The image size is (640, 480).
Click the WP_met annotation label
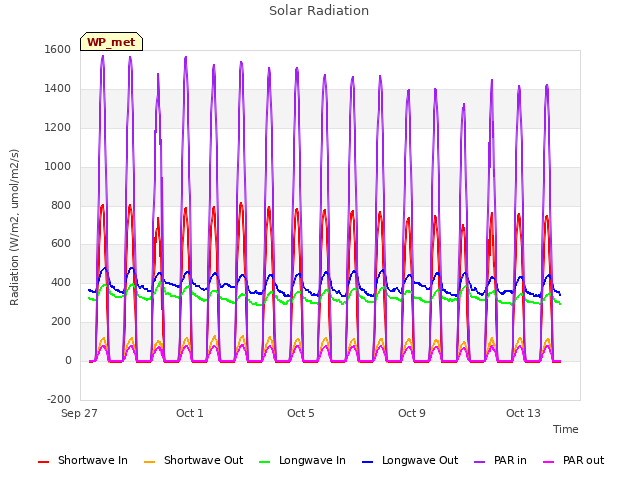(x=111, y=42)
